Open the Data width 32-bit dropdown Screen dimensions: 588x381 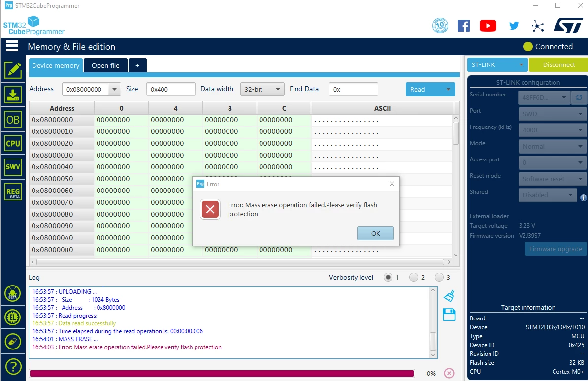click(262, 89)
